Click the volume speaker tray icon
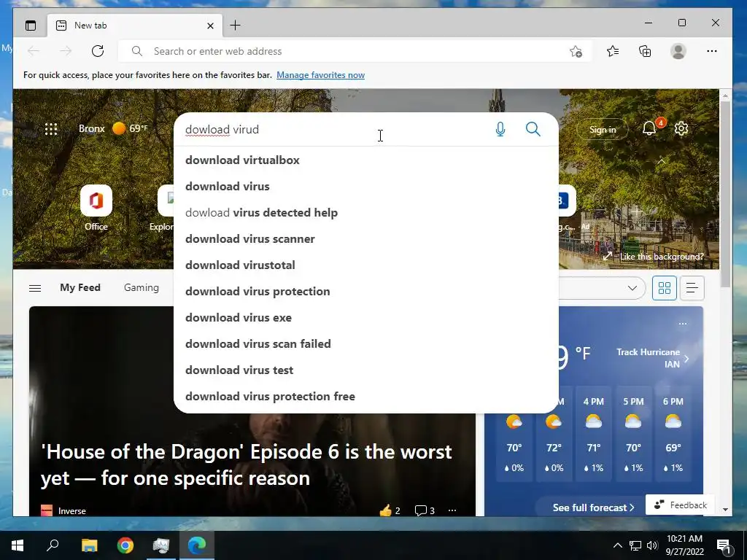This screenshot has width=747, height=560. coord(651,545)
